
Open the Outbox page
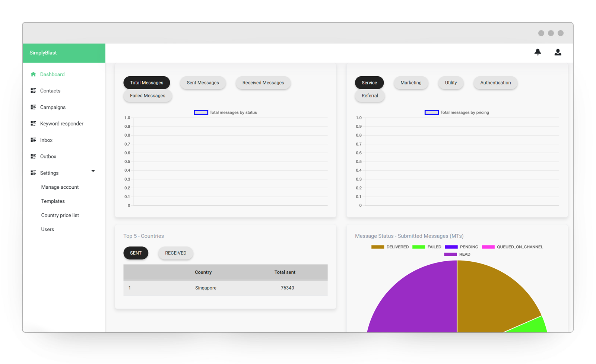pos(48,157)
